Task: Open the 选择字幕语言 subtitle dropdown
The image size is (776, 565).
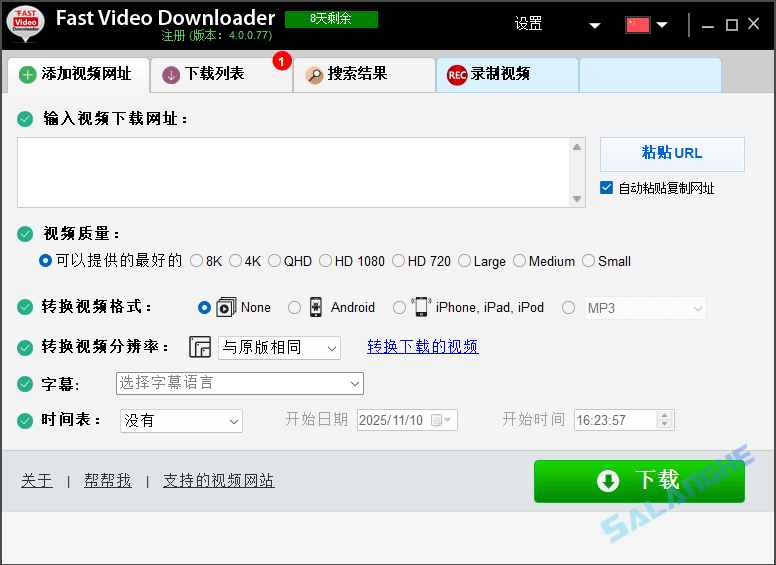Action: coord(240,383)
